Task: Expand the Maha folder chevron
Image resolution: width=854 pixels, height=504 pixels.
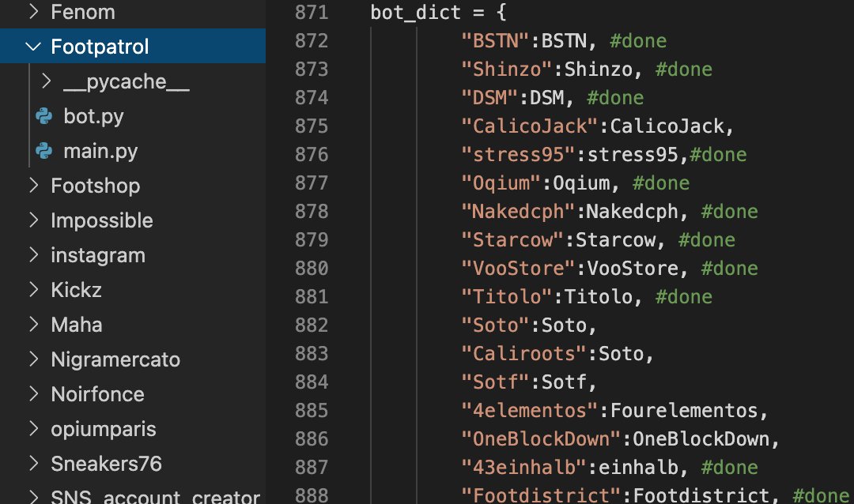Action: tap(34, 325)
